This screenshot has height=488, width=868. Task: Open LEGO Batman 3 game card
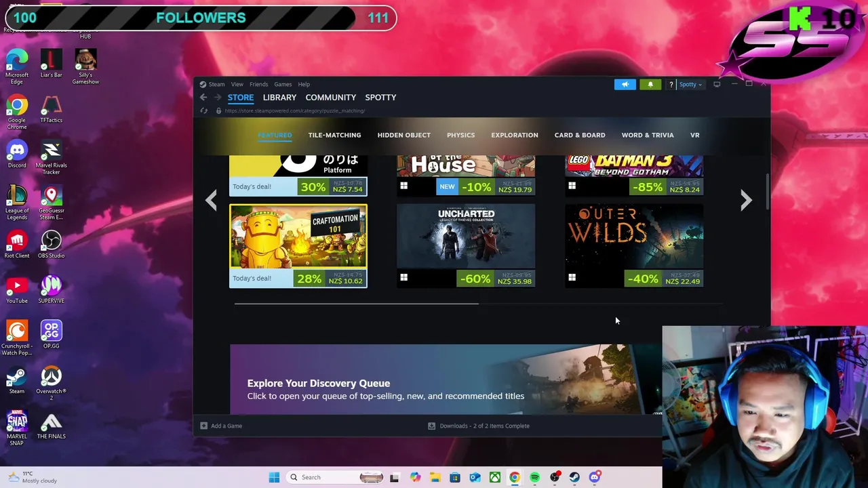pyautogui.click(x=634, y=176)
